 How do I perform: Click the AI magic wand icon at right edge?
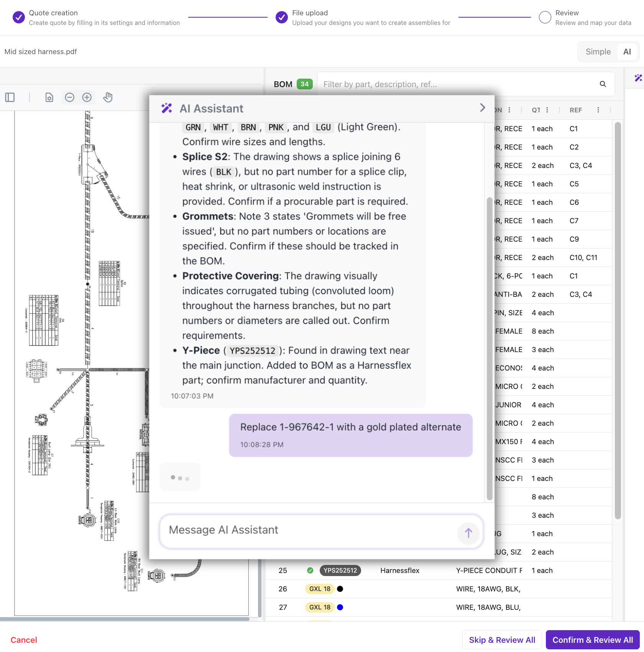(x=638, y=78)
